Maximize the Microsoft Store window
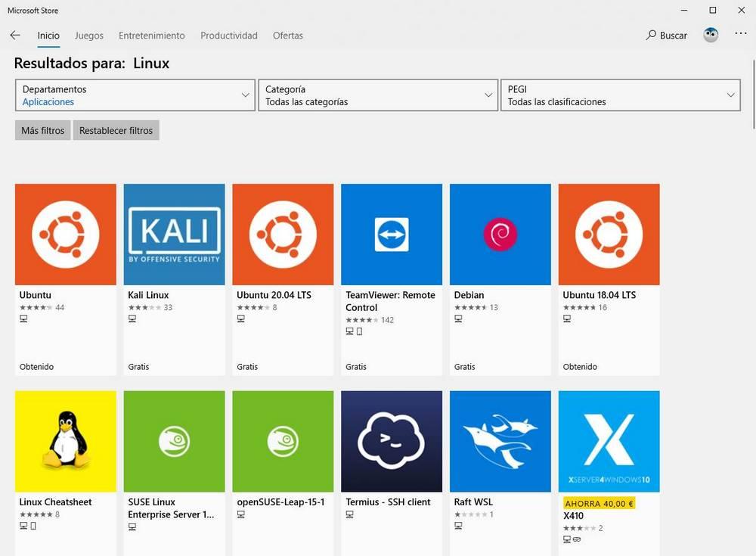Viewport: 756px width, 556px height. [713, 10]
